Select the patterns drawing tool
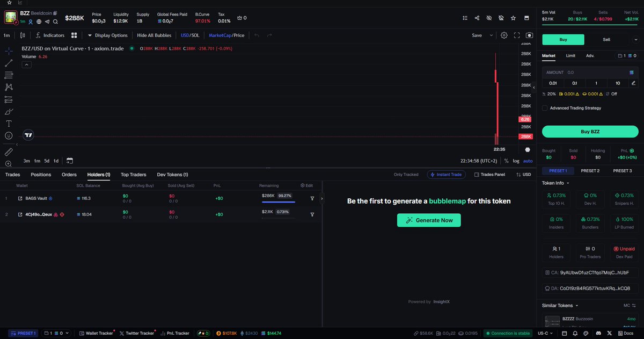 [9, 87]
